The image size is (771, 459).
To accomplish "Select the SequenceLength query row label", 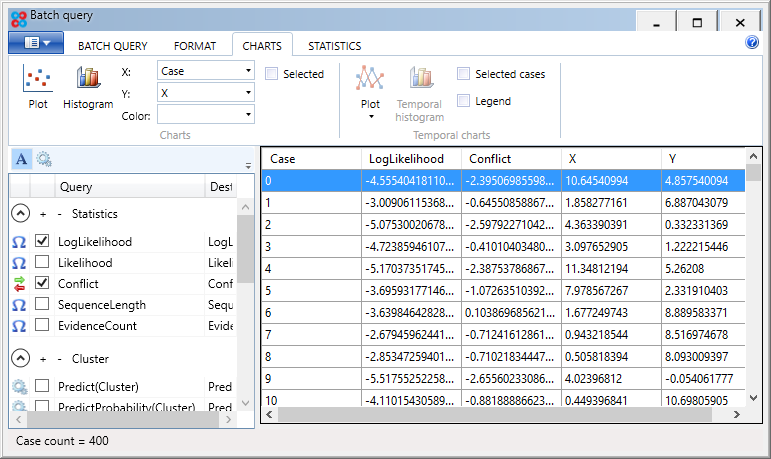I will tap(102, 305).
